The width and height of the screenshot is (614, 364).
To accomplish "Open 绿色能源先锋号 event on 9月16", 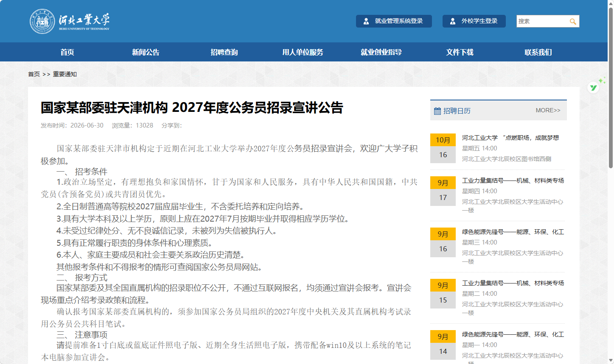I will point(513,232).
